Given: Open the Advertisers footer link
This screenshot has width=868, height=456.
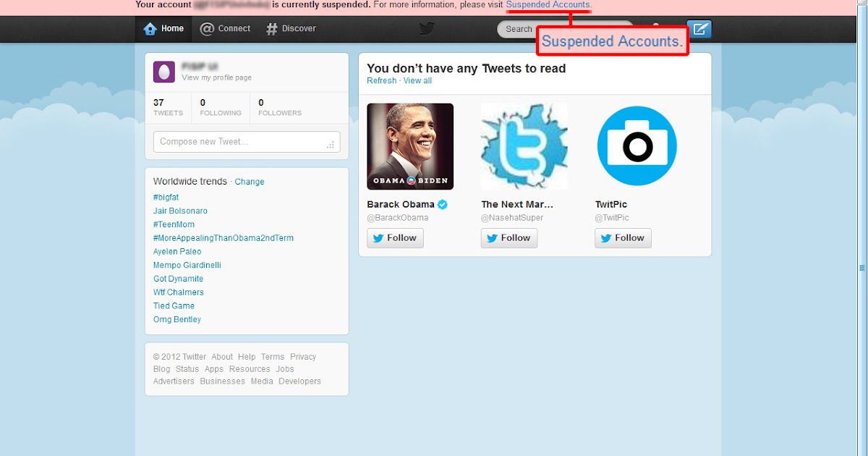Looking at the screenshot, I should point(174,381).
